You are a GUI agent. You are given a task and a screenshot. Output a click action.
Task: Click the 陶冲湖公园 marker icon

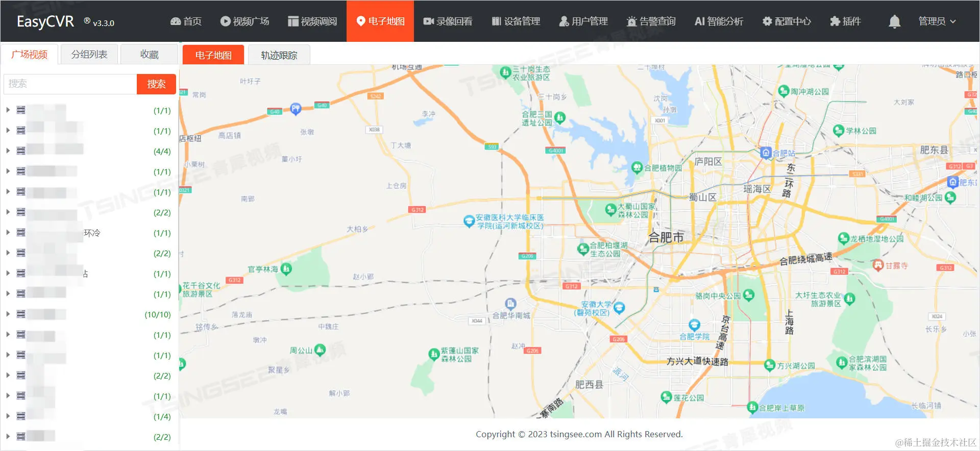click(x=784, y=91)
